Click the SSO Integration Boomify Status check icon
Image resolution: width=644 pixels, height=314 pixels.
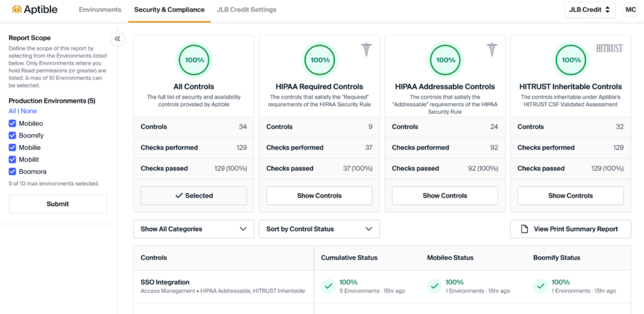pyautogui.click(x=540, y=286)
